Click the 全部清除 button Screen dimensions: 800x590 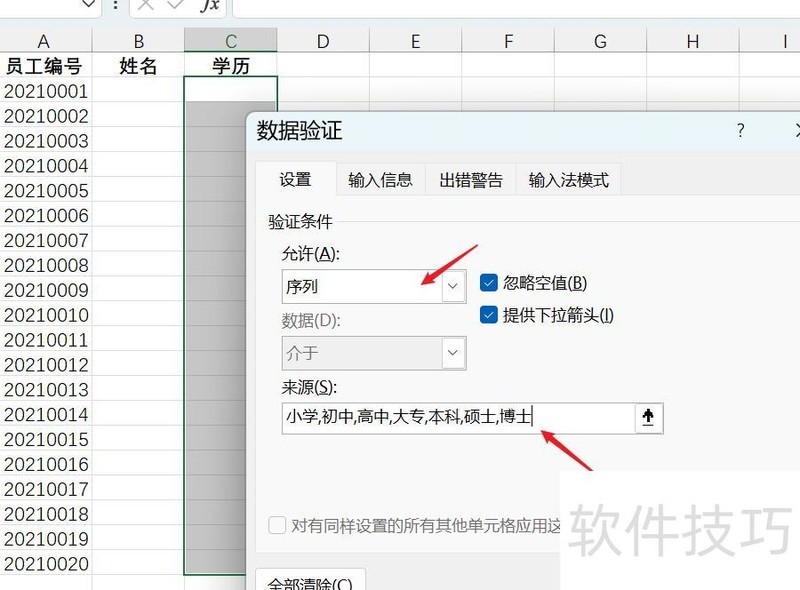[310, 581]
